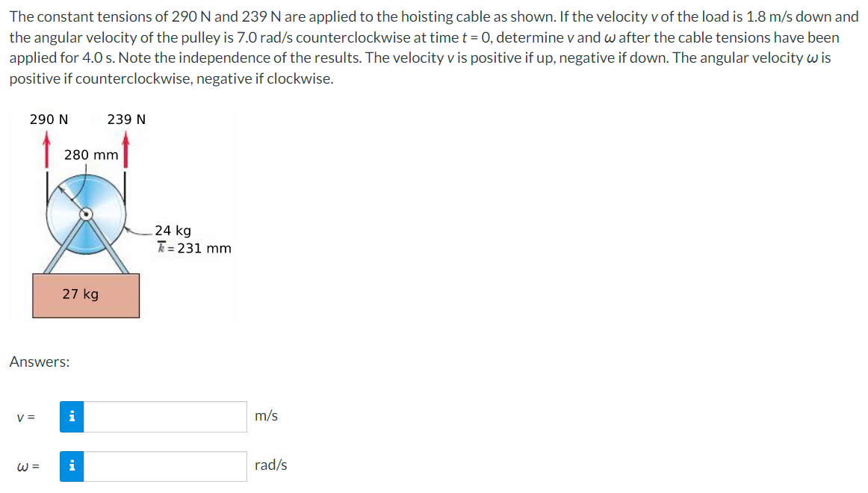Click the 'v =' answer label
The height and width of the screenshot is (493, 868).
(26, 418)
